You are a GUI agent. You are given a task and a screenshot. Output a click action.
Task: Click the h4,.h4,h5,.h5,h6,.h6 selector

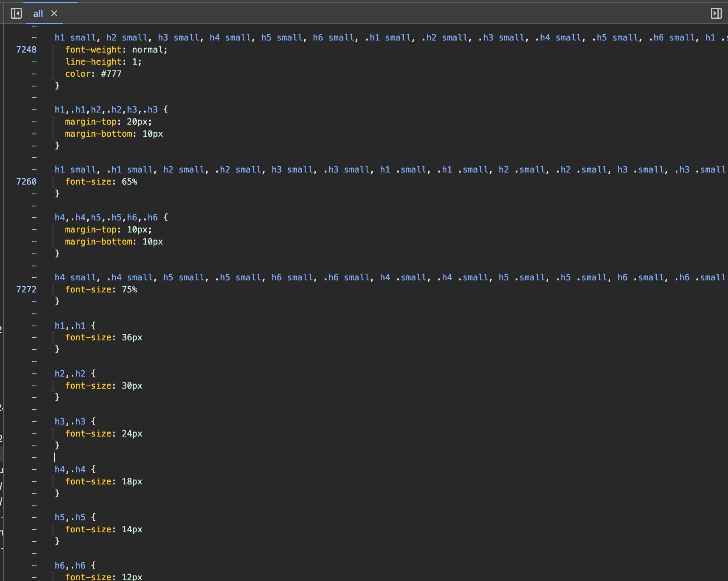(x=106, y=218)
